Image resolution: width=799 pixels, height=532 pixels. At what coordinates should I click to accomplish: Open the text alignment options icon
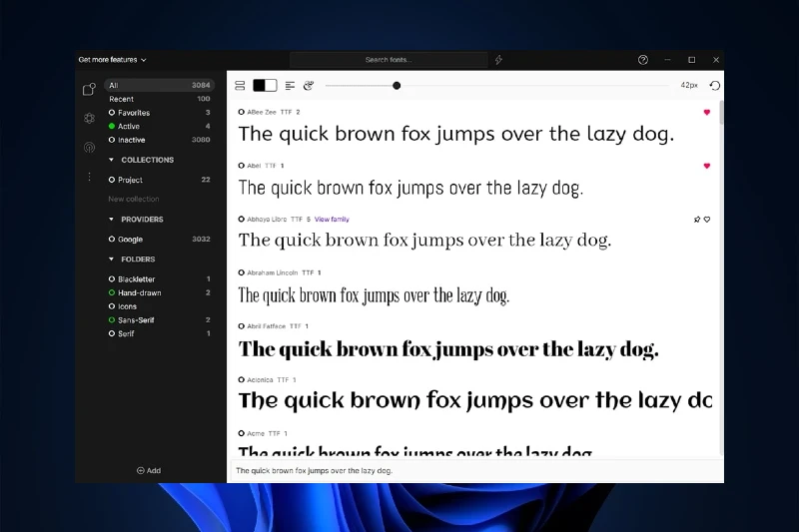(290, 86)
